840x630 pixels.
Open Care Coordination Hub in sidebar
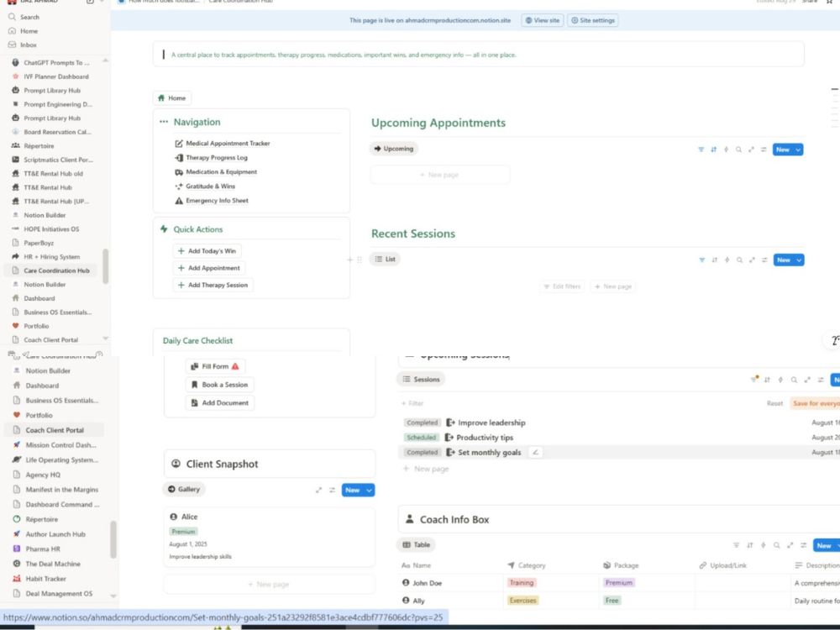[51, 270]
